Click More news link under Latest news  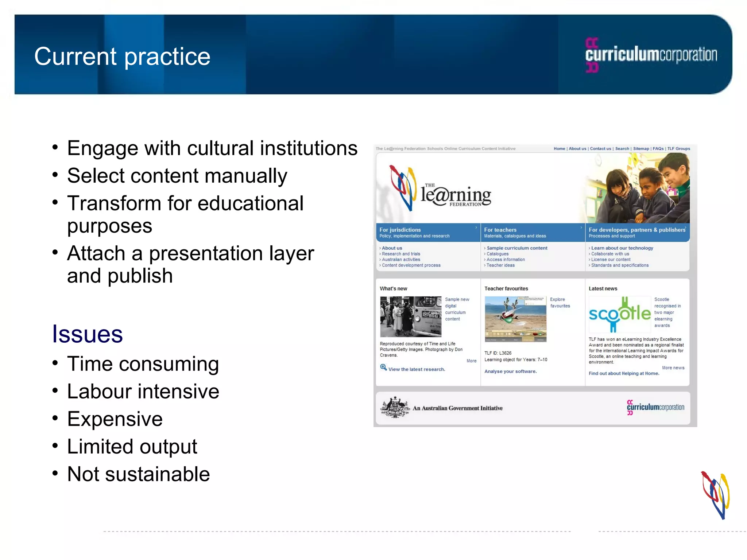tap(673, 368)
